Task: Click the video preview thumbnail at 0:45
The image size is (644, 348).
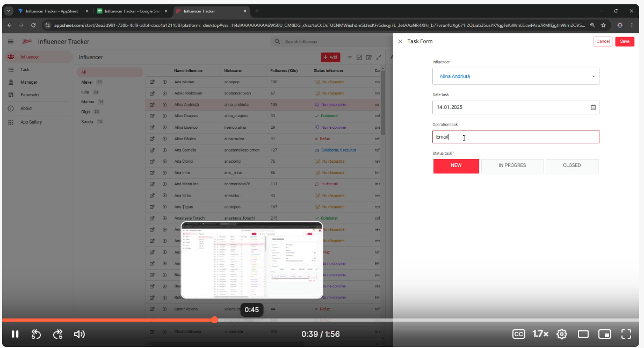Action: pyautogui.click(x=252, y=260)
